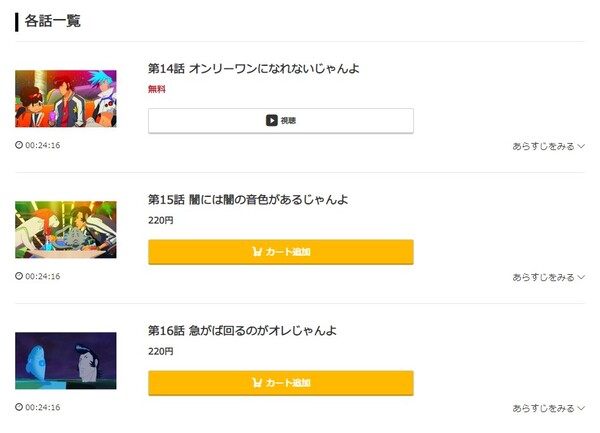Show the synopsis for episode 16
This screenshot has width=600, height=433.
pyautogui.click(x=548, y=408)
